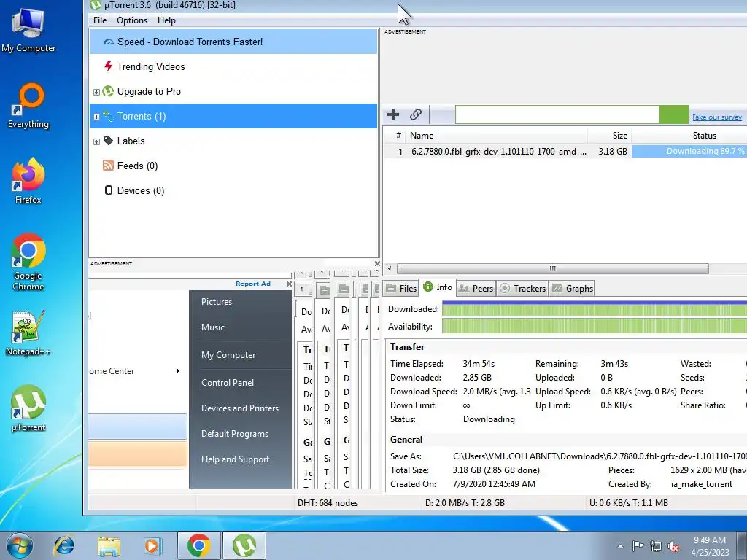747x560 pixels.
Task: Close the ad next to Report Ad
Action: pyautogui.click(x=289, y=284)
